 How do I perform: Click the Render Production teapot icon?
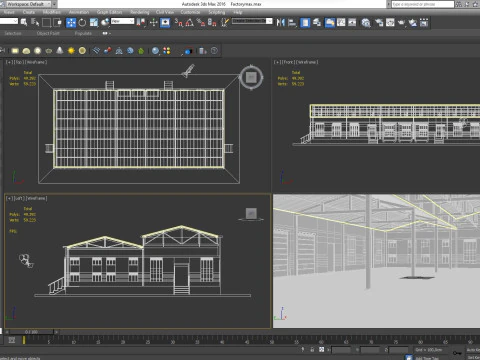[401, 22]
